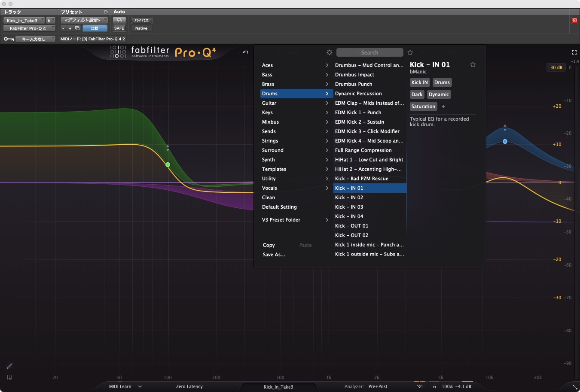Mark Kick - IN 01 as favorite
Viewport: 580px width, 392px height.
click(x=473, y=64)
